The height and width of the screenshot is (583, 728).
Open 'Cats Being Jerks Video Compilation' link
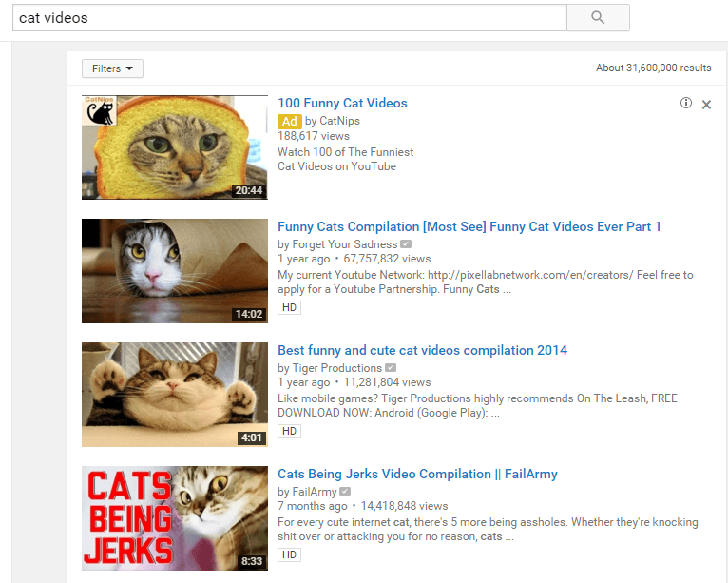(x=417, y=474)
